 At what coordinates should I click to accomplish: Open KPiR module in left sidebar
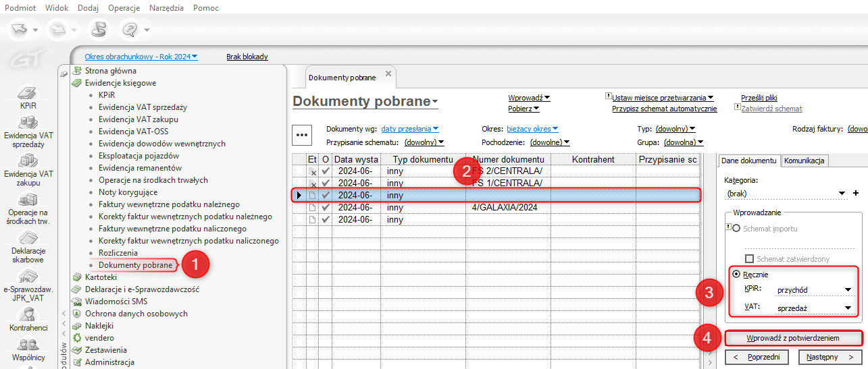click(x=28, y=97)
